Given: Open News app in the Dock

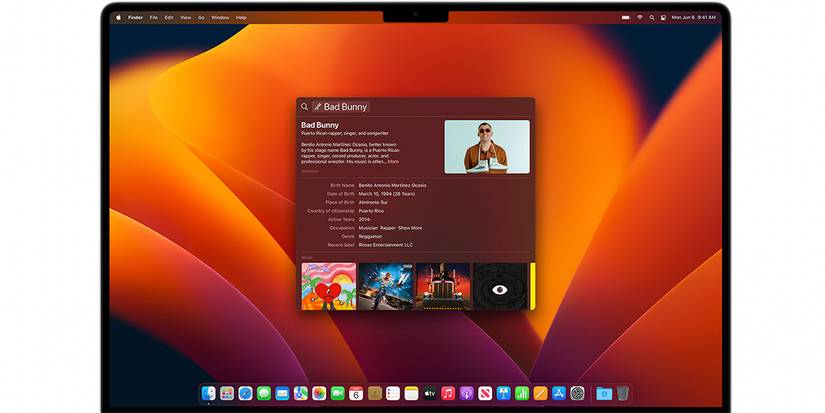Looking at the screenshot, I should (485, 393).
